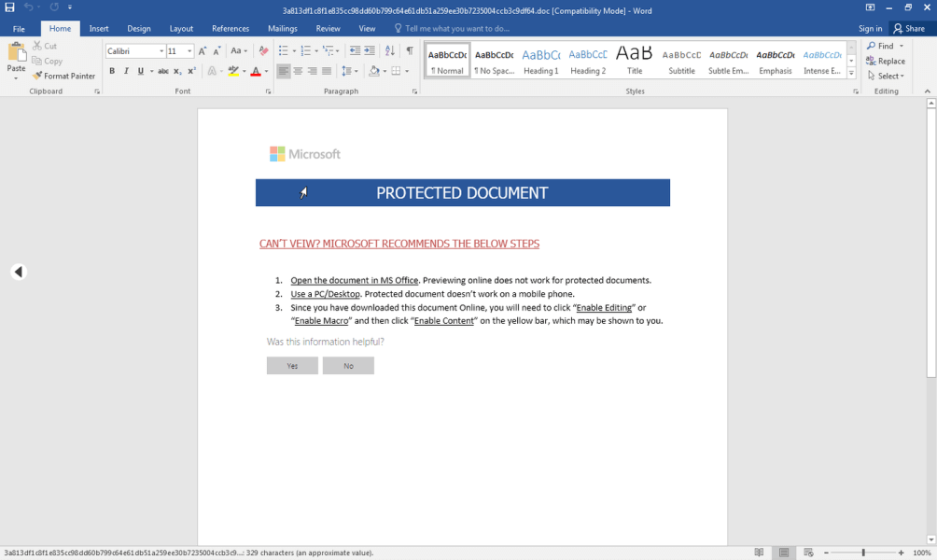This screenshot has width=937, height=560.
Task: Zoom in with the plus icon
Action: 902,553
